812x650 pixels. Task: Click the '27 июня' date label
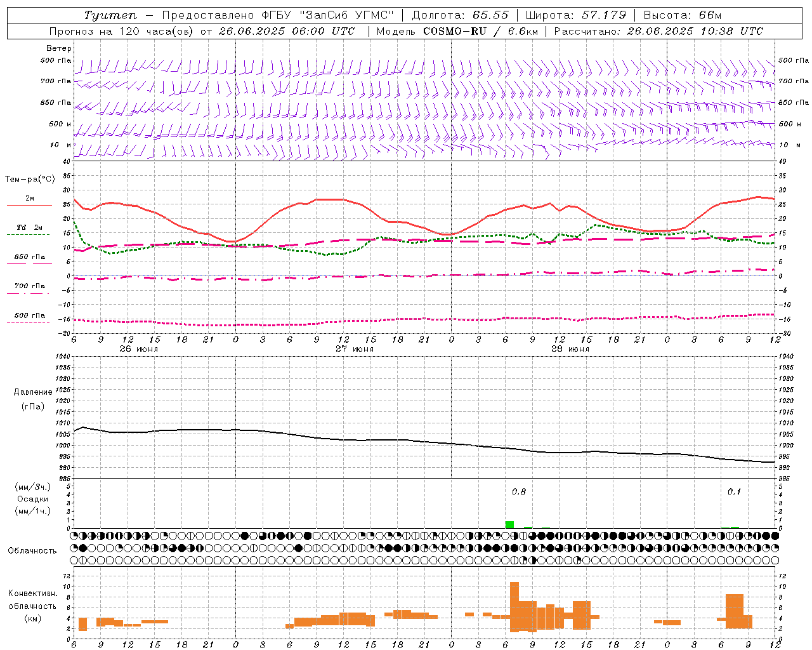coord(354,349)
